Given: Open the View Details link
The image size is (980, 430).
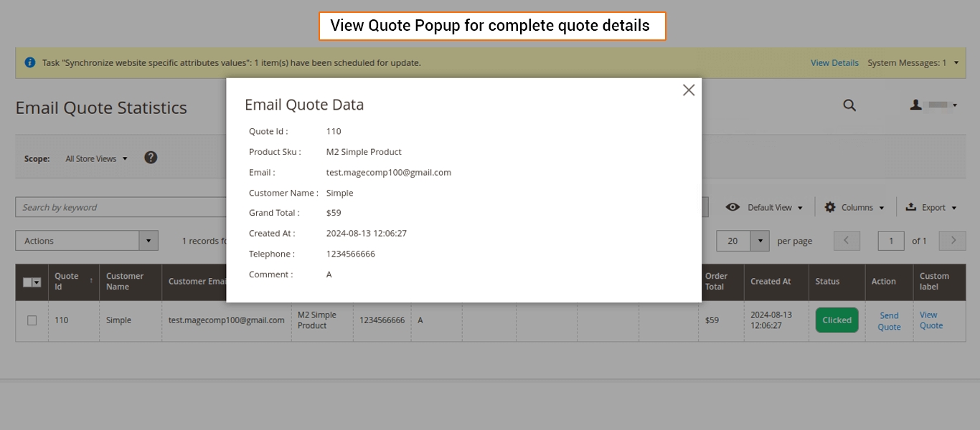Looking at the screenshot, I should point(834,63).
